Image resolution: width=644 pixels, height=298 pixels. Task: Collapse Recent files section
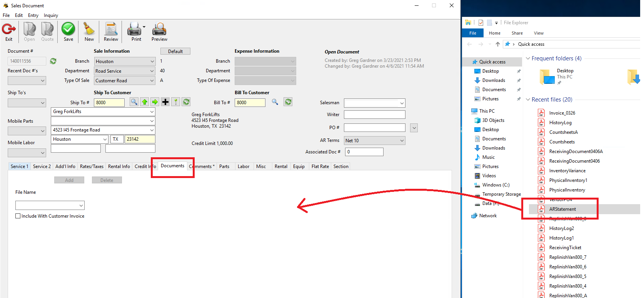coord(528,100)
